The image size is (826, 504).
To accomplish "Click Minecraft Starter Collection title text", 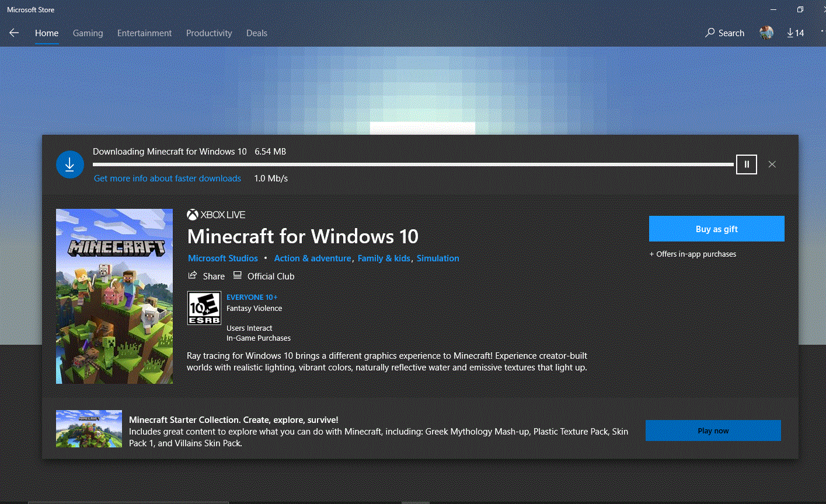I will click(x=233, y=420).
